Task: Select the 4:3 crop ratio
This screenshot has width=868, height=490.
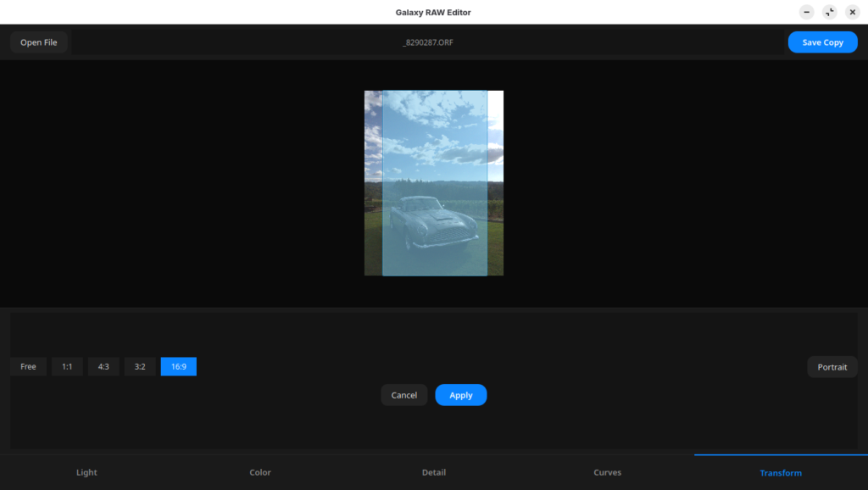Action: (x=103, y=366)
